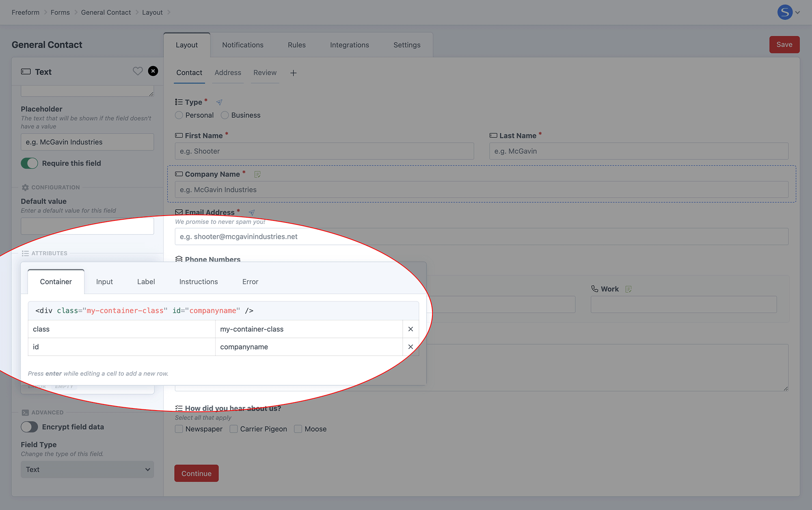Click the paper plane icon next to Type

219,102
